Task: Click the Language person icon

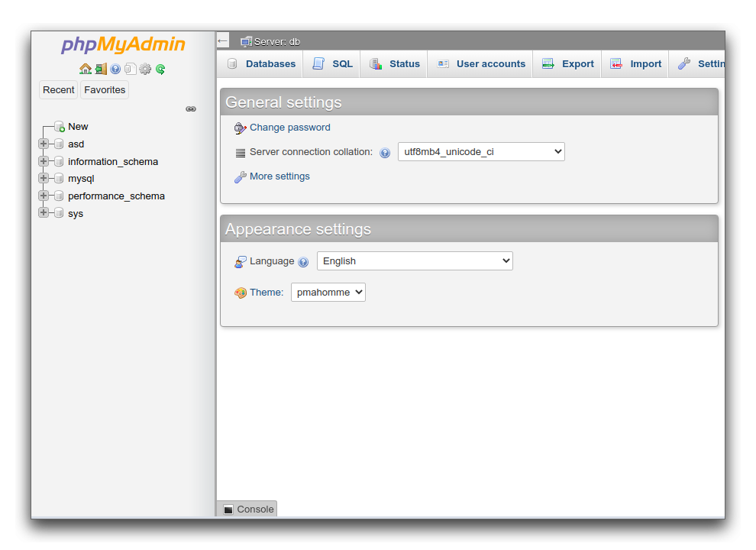Action: pyautogui.click(x=240, y=262)
